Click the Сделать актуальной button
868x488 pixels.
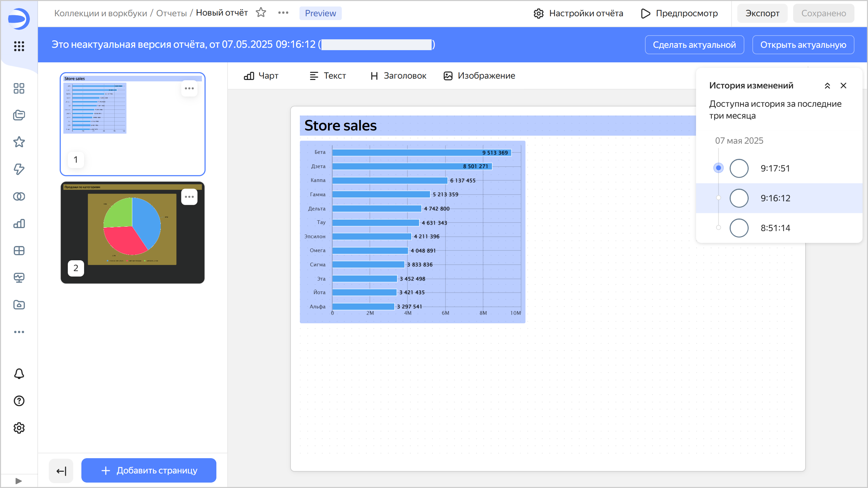(x=694, y=45)
